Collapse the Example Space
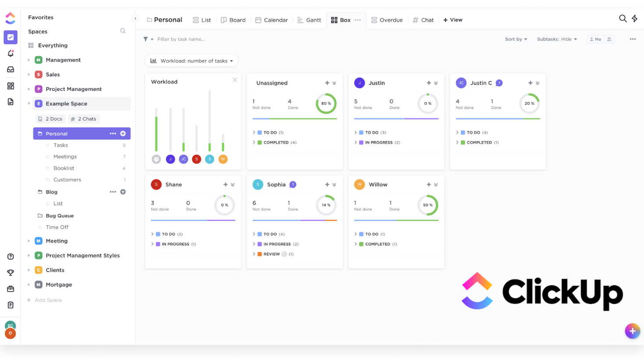 29,104
